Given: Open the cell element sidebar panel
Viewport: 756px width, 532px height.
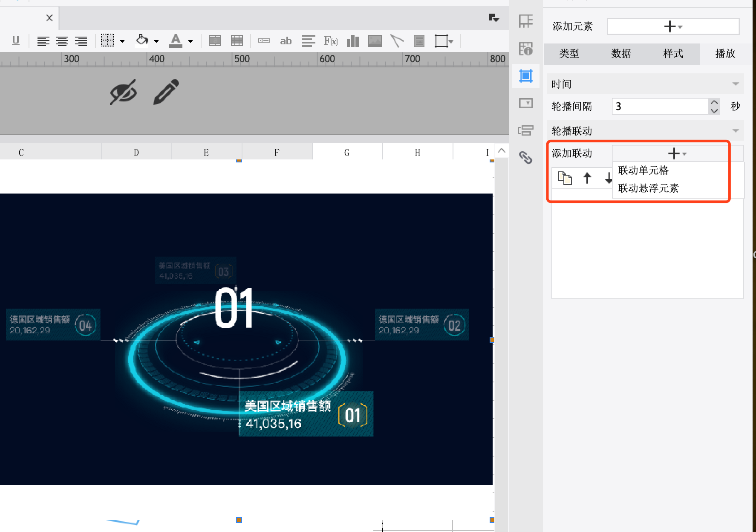Looking at the screenshot, I should (526, 21).
